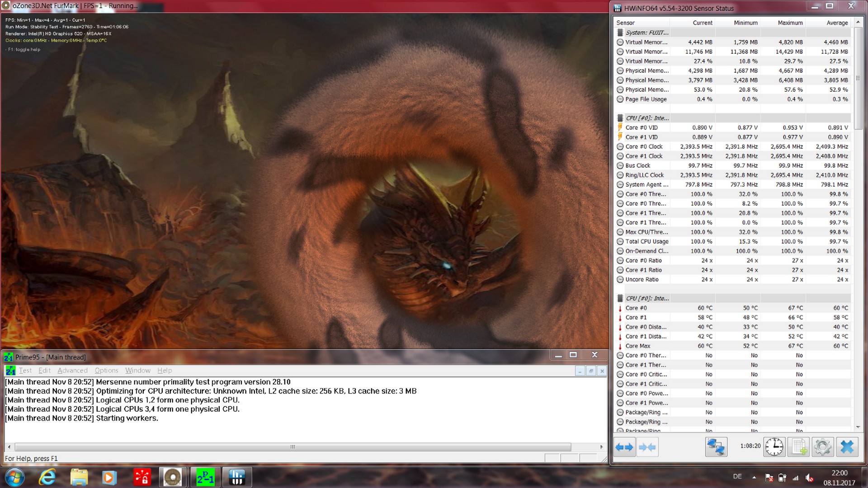Click the left arrow of Prime95 horizontal scrollbar
Screen dimensions: 868x488
pyautogui.click(x=9, y=447)
